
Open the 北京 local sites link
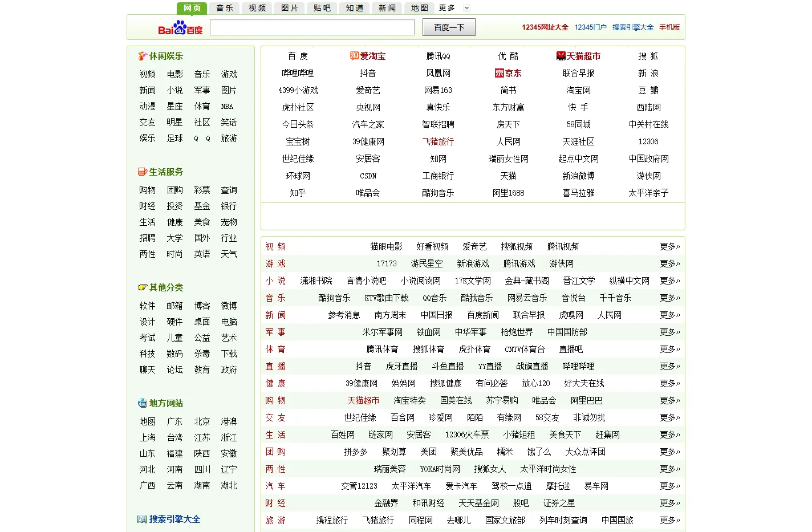point(202,421)
